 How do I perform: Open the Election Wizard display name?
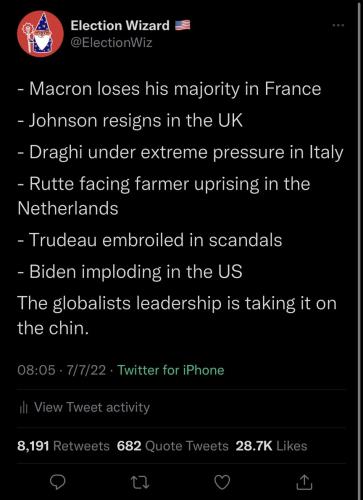[x=120, y=26]
